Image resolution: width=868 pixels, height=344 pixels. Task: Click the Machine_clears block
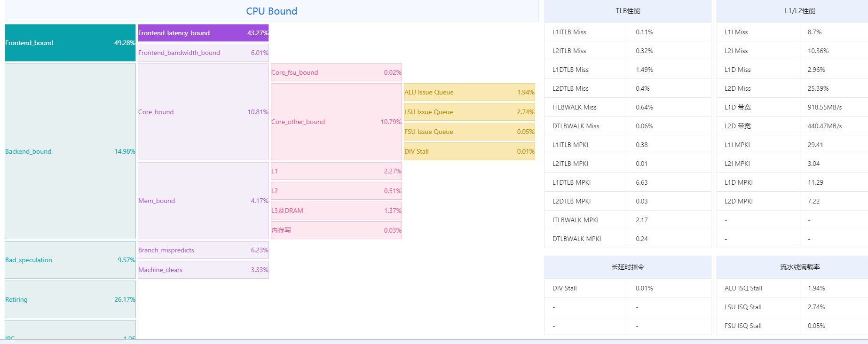(203, 270)
